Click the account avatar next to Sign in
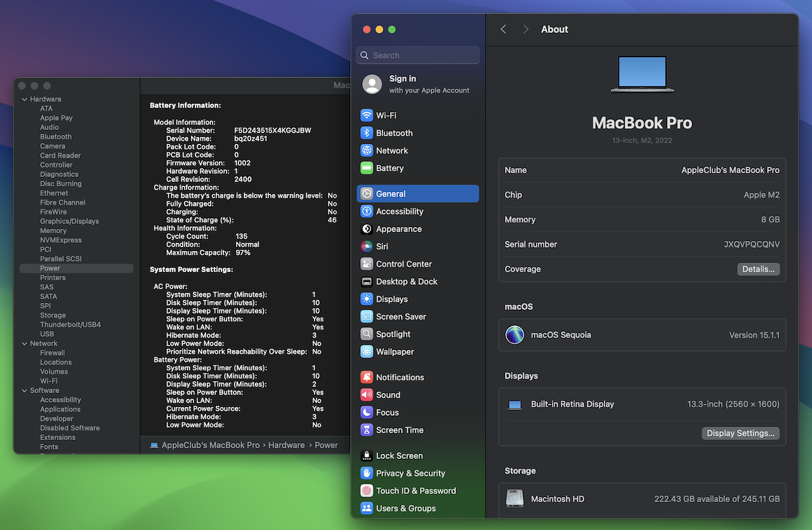The width and height of the screenshot is (812, 530). (372, 84)
